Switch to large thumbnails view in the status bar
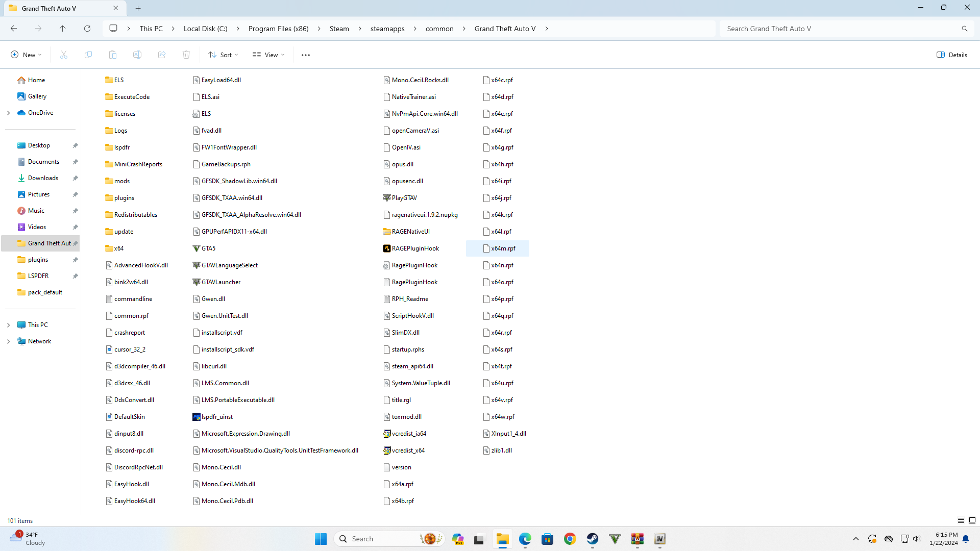980x551 pixels. (x=972, y=520)
